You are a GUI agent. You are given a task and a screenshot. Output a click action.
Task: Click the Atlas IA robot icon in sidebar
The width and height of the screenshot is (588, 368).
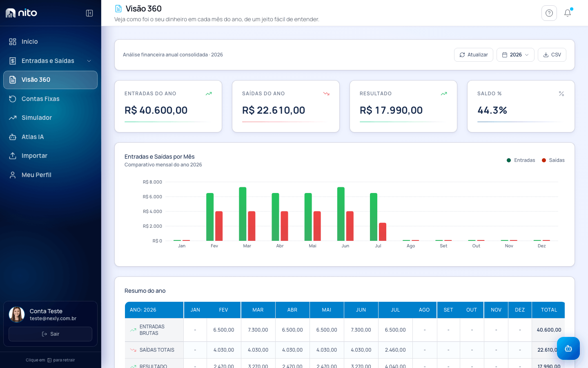coord(13,137)
